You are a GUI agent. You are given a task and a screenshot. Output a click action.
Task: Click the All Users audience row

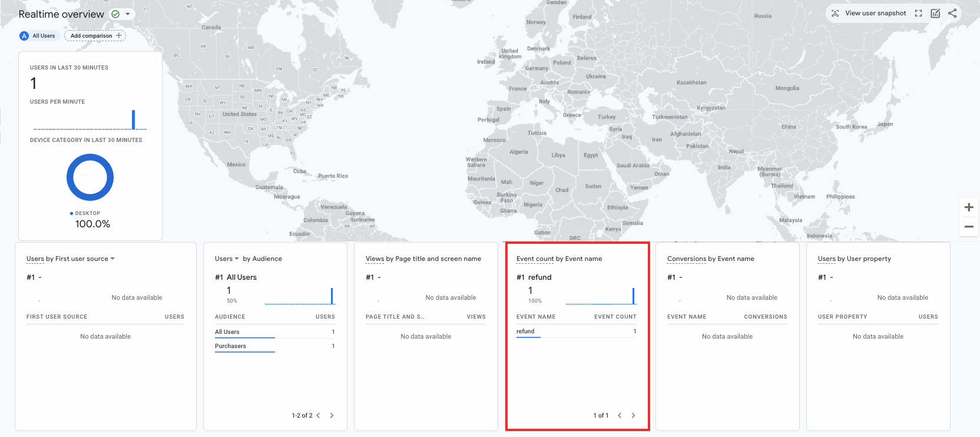227,332
